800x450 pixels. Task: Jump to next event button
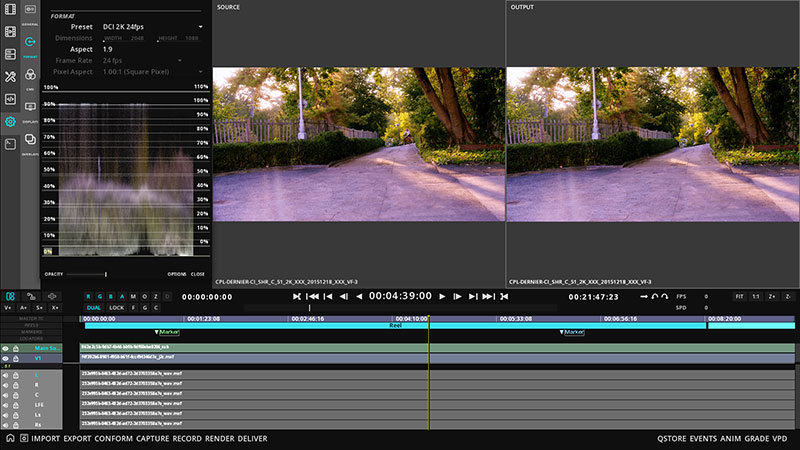point(473,296)
